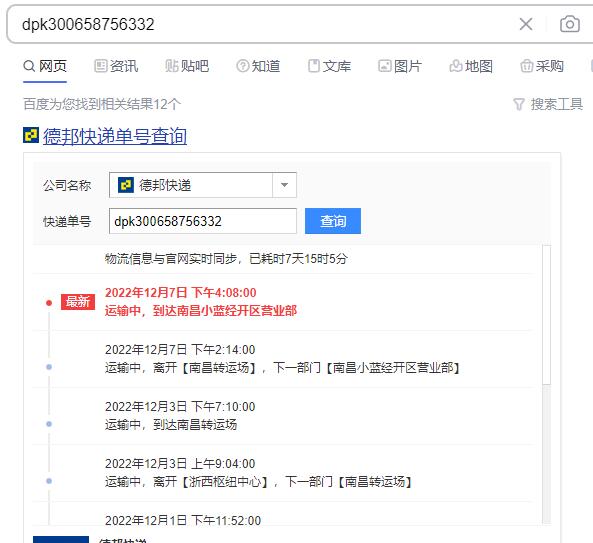Screen dimensions: 593x543
Task: Click the timeline dot for 下午2:14:00 entry
Action: 49,367
